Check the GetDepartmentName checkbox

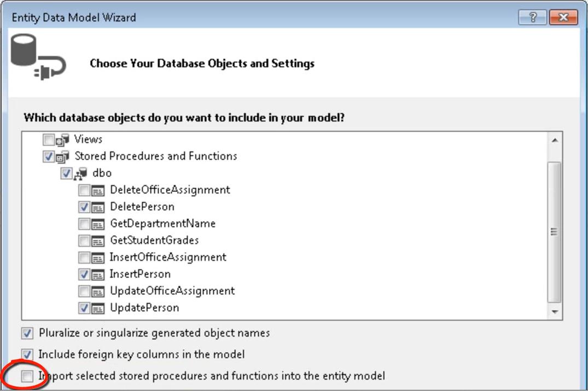pos(84,224)
